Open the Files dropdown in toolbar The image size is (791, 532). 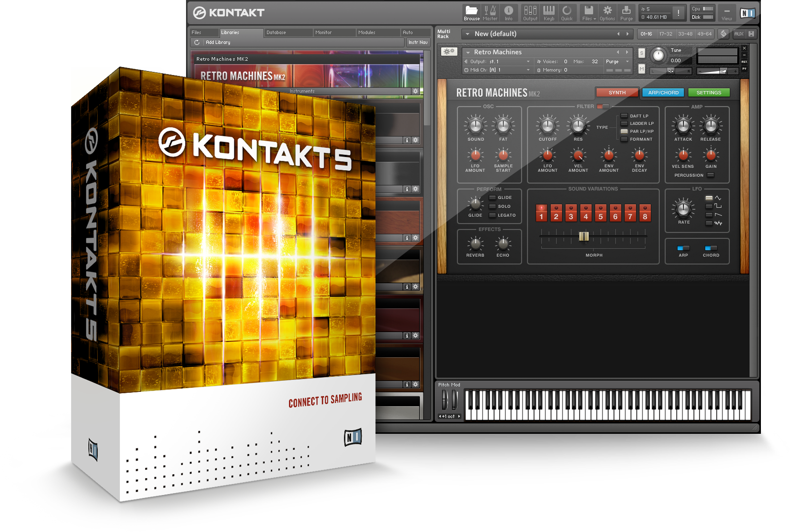tap(589, 13)
